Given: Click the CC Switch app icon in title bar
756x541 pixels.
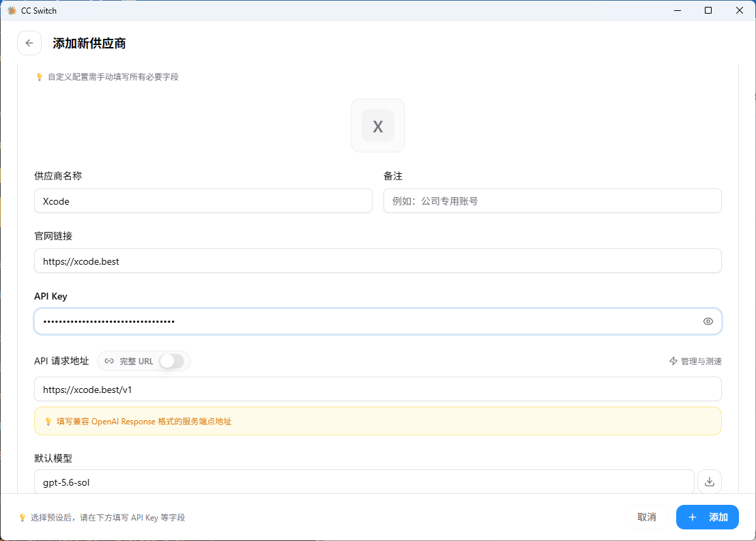Looking at the screenshot, I should (12, 11).
